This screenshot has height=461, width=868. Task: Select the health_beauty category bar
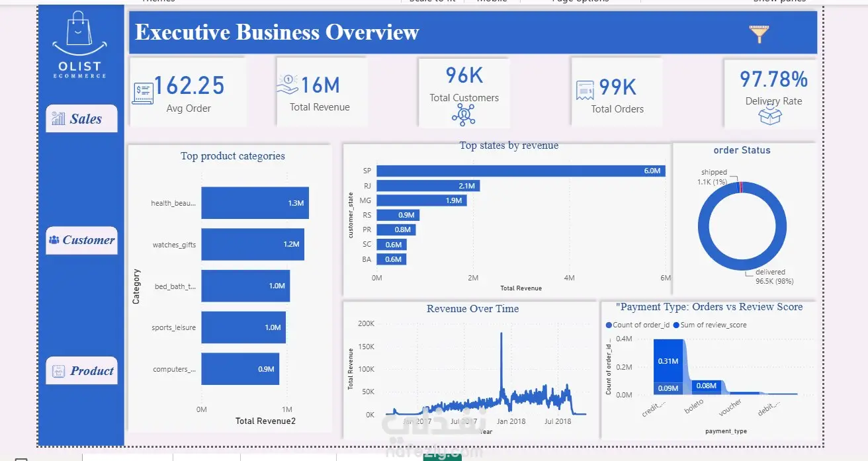point(255,203)
